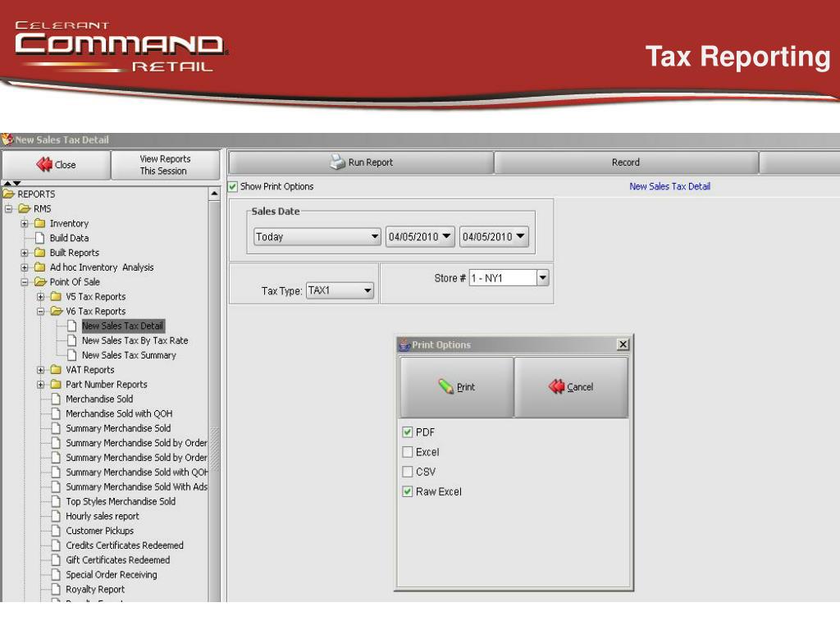Click the red arrow icon on Cancel

[557, 386]
